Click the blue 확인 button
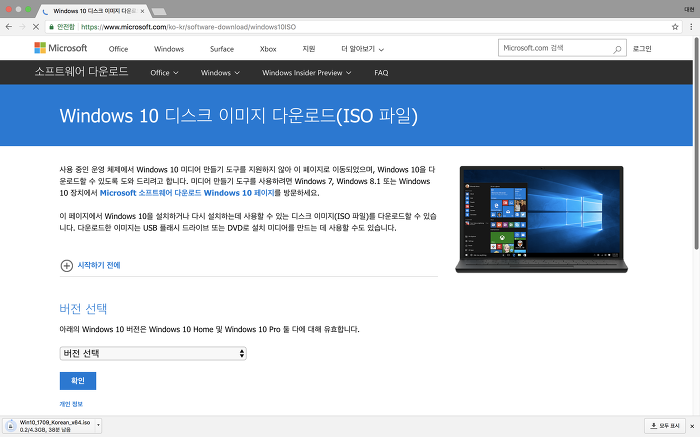Image resolution: width=700 pixels, height=437 pixels. coord(78,381)
